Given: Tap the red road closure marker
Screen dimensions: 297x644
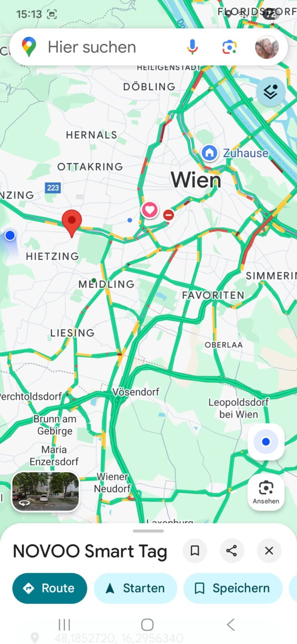Looking at the screenshot, I should (x=169, y=214).
